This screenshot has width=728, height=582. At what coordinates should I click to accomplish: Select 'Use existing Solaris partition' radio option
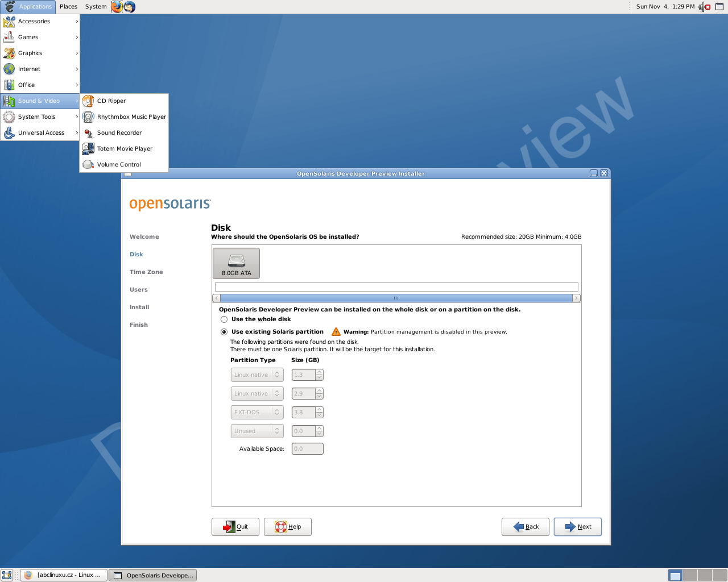(x=224, y=332)
